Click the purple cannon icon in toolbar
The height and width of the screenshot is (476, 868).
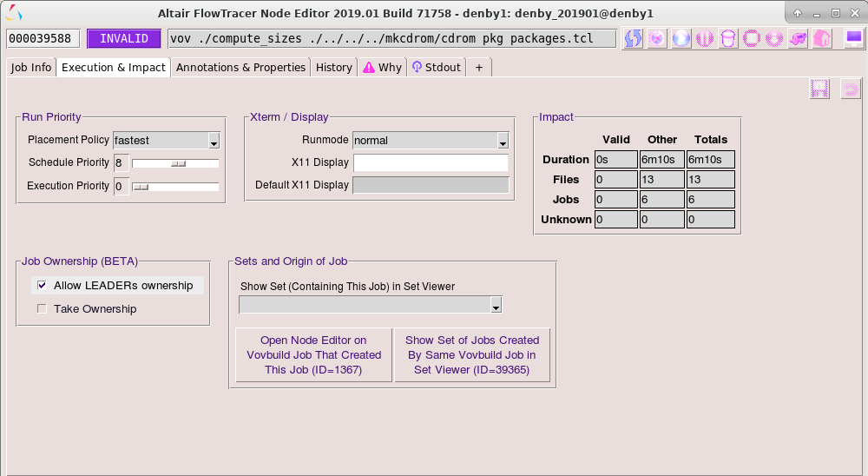(799, 39)
